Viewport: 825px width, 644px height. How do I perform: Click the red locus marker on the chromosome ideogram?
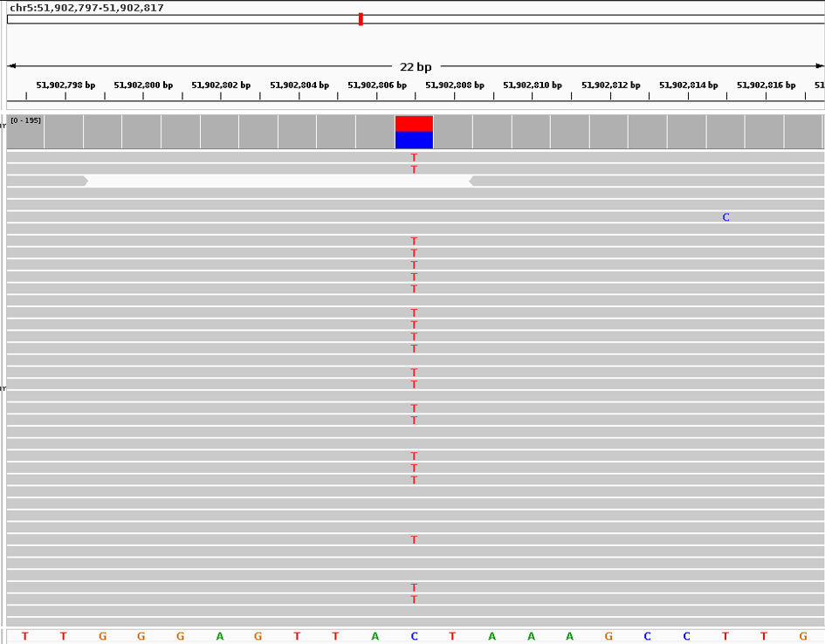361,18
